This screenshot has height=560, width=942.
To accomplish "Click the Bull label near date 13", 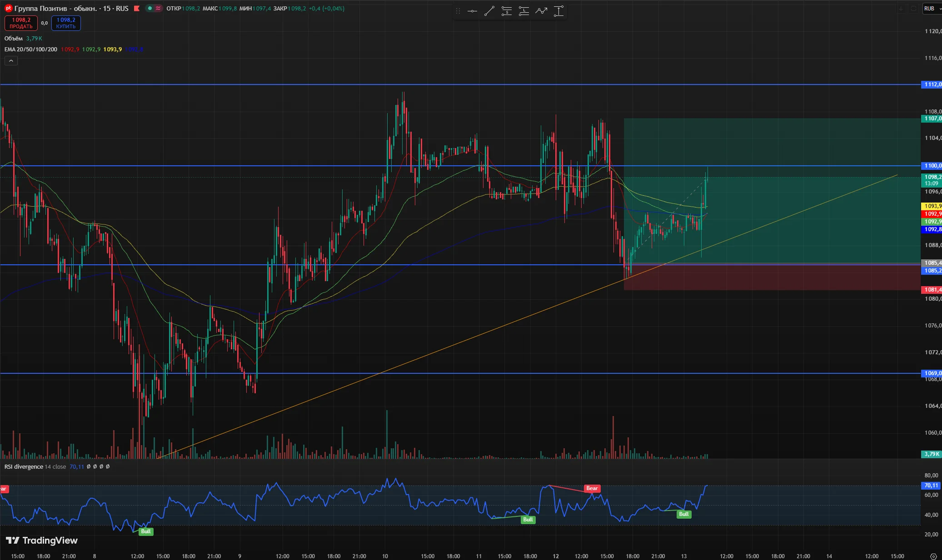I will click(x=684, y=514).
